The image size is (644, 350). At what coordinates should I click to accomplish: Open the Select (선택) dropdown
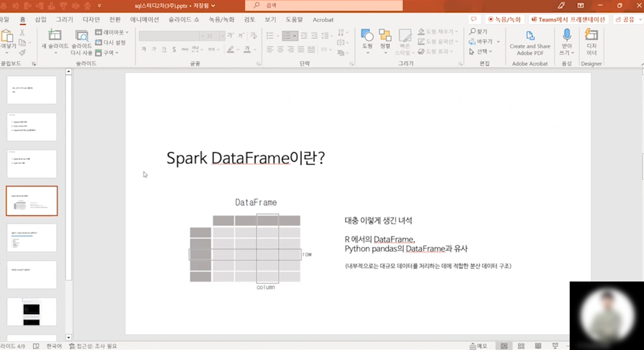tap(480, 51)
